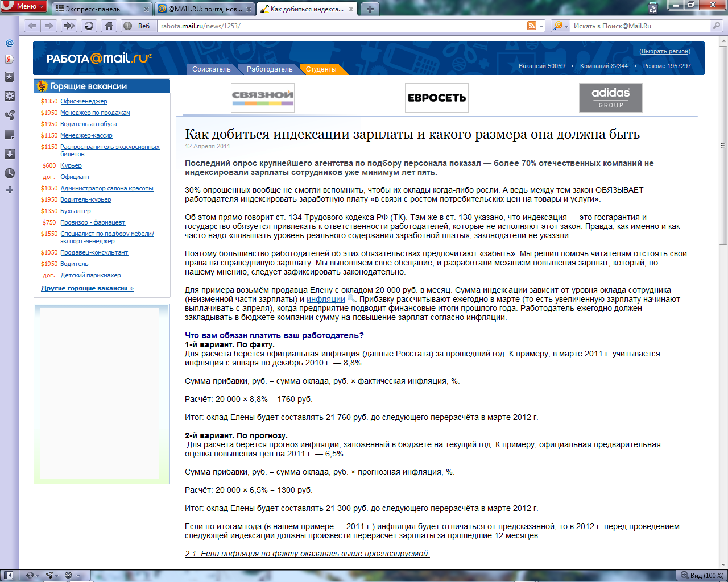Open Opera Unite panel icon
Screen dimensions: 728x582
click(9, 115)
